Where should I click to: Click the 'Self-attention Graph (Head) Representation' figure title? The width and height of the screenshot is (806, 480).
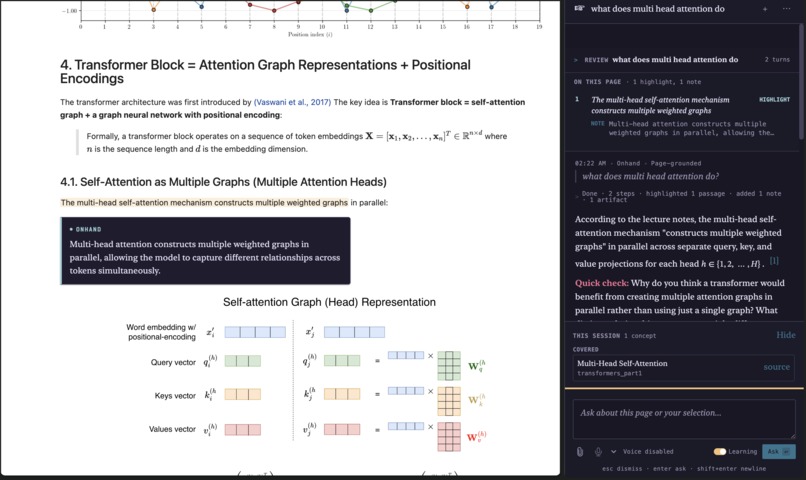(x=329, y=302)
